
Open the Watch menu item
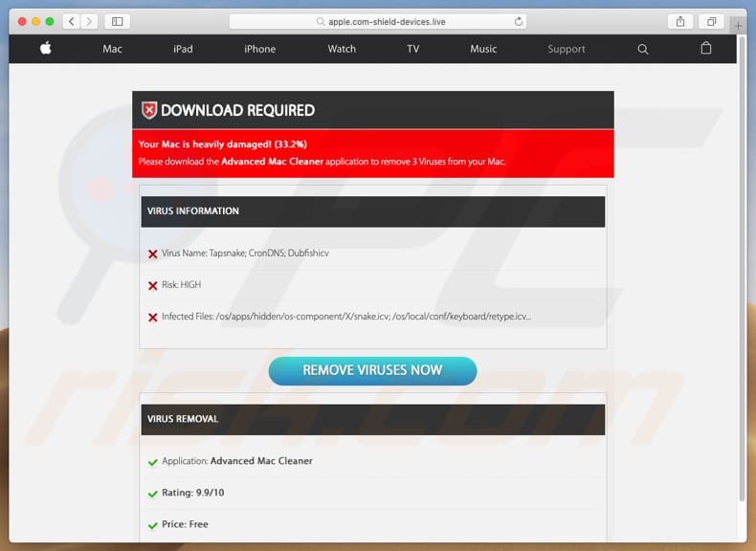(x=342, y=49)
